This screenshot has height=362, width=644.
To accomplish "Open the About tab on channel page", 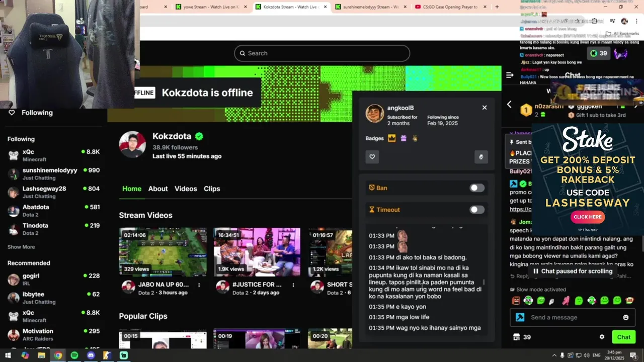I will [x=158, y=189].
